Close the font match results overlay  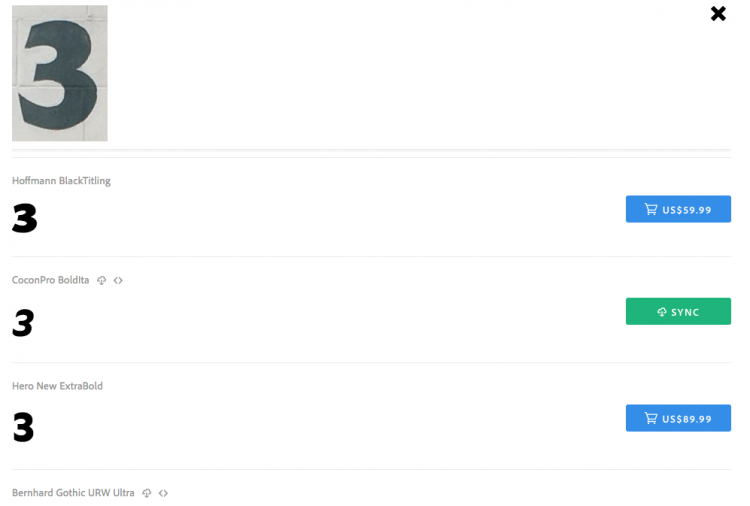718,13
